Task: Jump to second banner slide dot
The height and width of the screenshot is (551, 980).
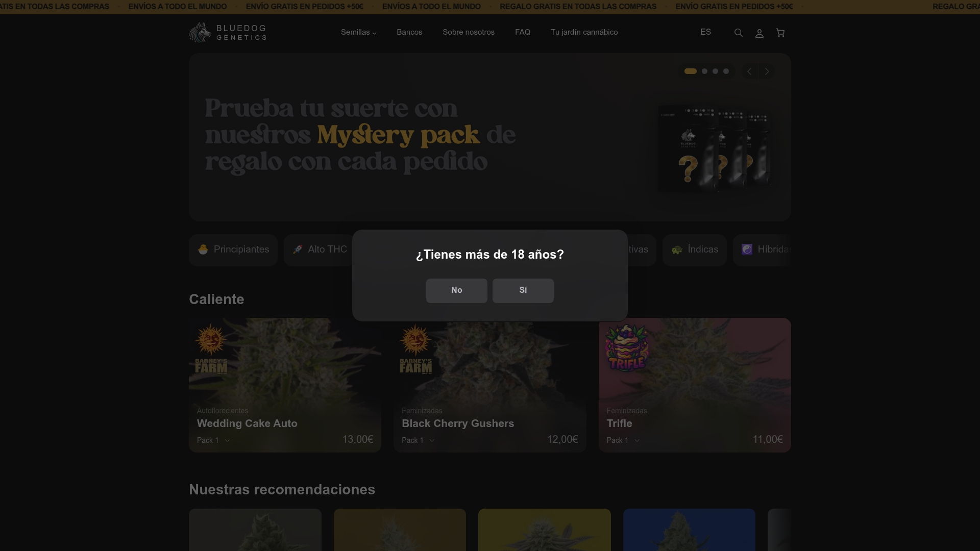Action: coord(705,71)
